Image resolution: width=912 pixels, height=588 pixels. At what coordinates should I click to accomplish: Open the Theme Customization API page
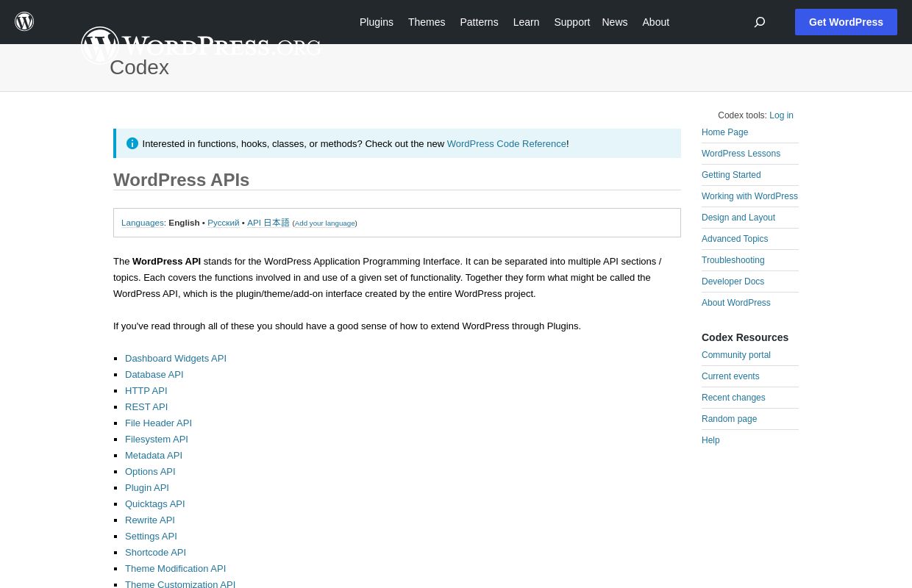pyautogui.click(x=180, y=584)
